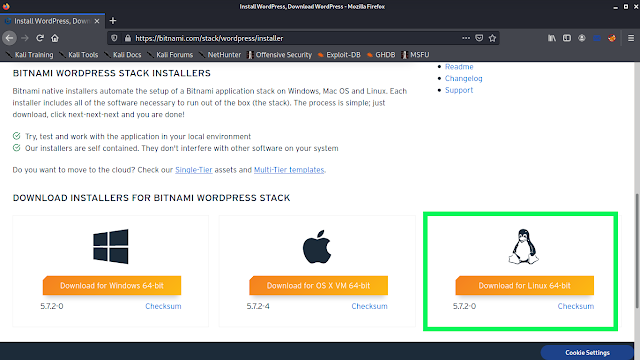Open the Firefox home page
Screen dimensions: 640x360
click(x=55, y=38)
